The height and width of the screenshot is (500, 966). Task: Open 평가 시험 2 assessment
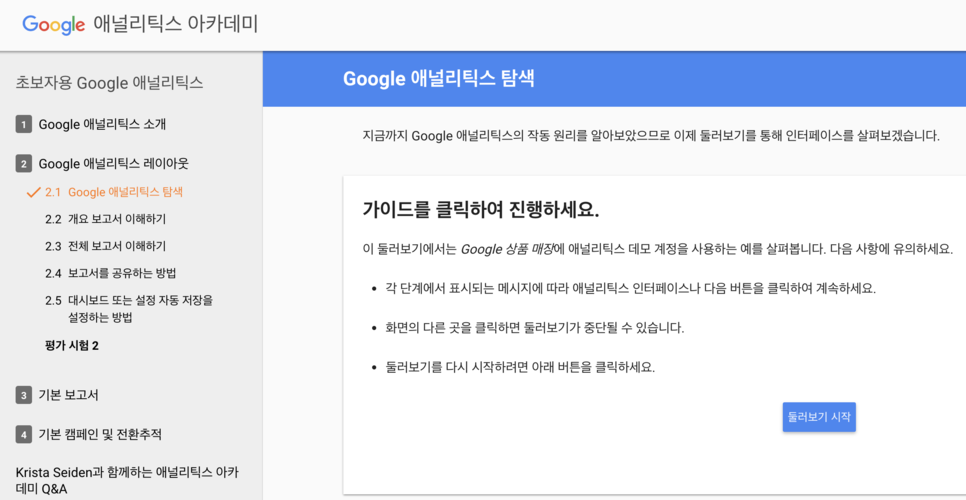click(72, 345)
